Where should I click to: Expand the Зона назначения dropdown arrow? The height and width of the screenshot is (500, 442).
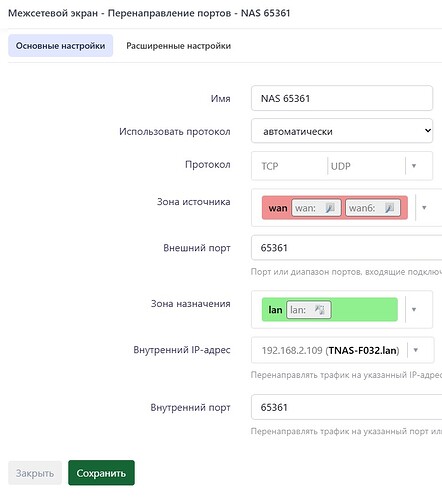pos(414,310)
